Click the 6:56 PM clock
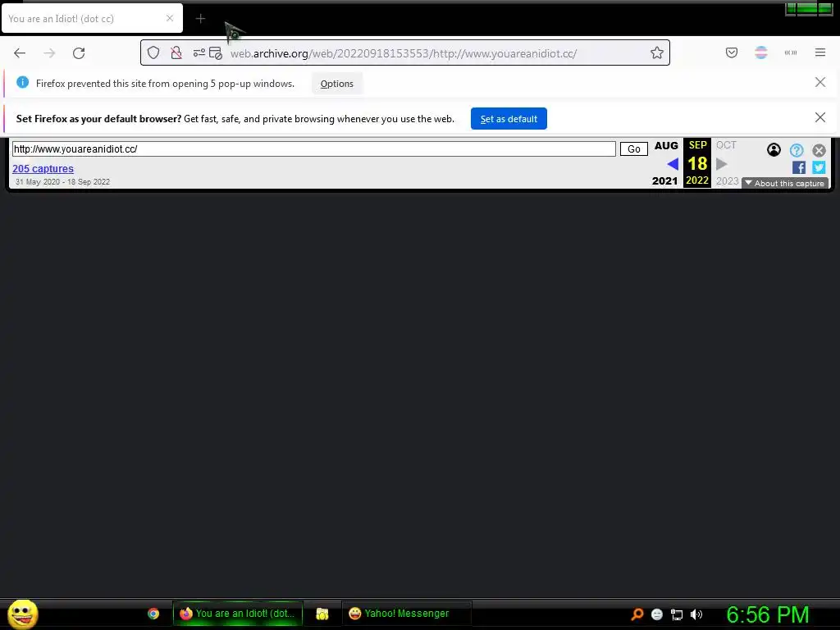This screenshot has height=630, width=840. 768,614
